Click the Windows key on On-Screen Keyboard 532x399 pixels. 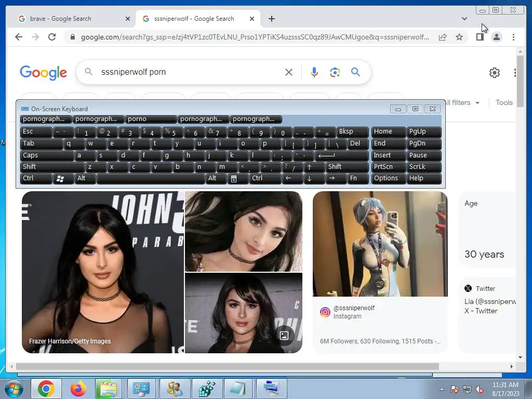(63, 179)
